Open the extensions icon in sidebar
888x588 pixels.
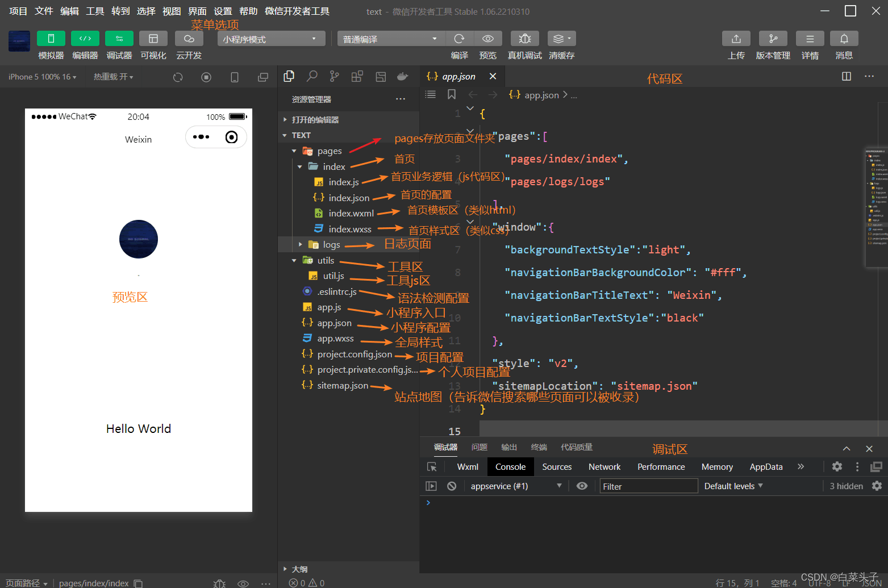pyautogui.click(x=357, y=76)
